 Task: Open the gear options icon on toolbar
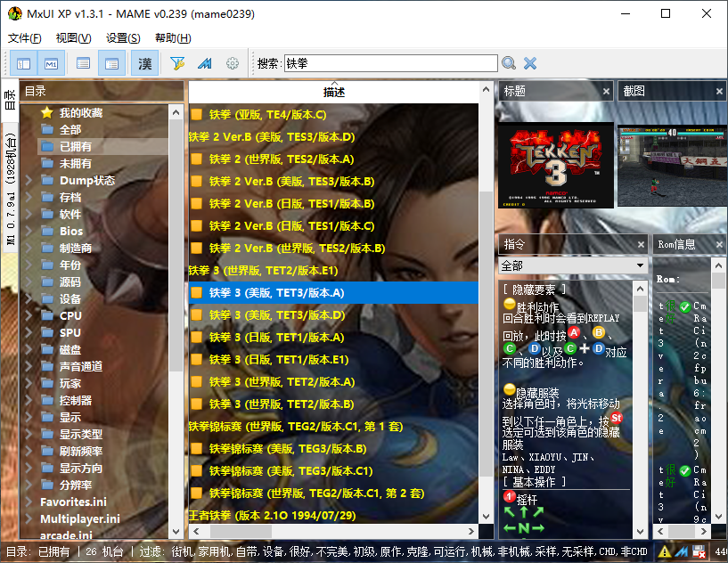[231, 63]
